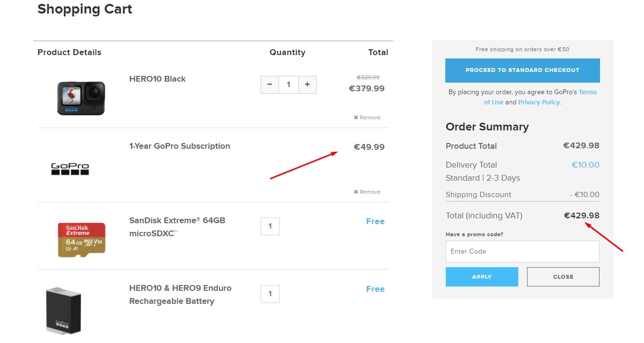Remove 1-Year GoPro Subscription from cart
This screenshot has height=343, width=644.
[367, 192]
